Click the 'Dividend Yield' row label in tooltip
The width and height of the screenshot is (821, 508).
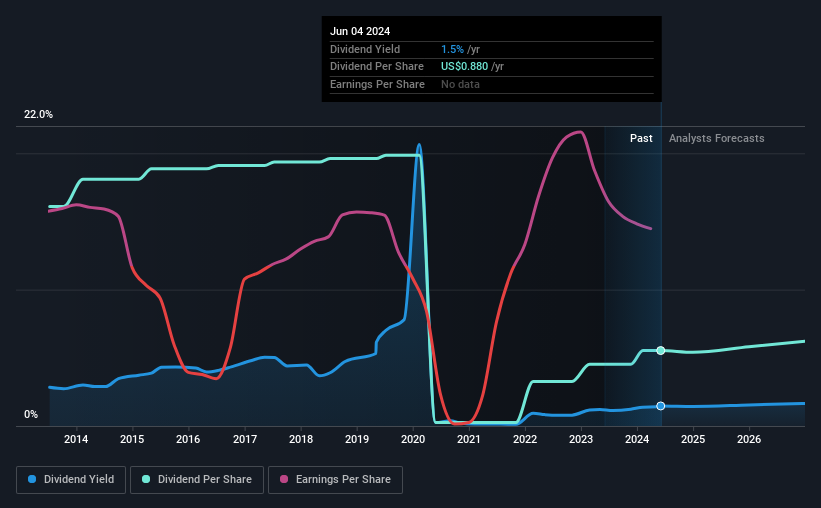[365, 49]
